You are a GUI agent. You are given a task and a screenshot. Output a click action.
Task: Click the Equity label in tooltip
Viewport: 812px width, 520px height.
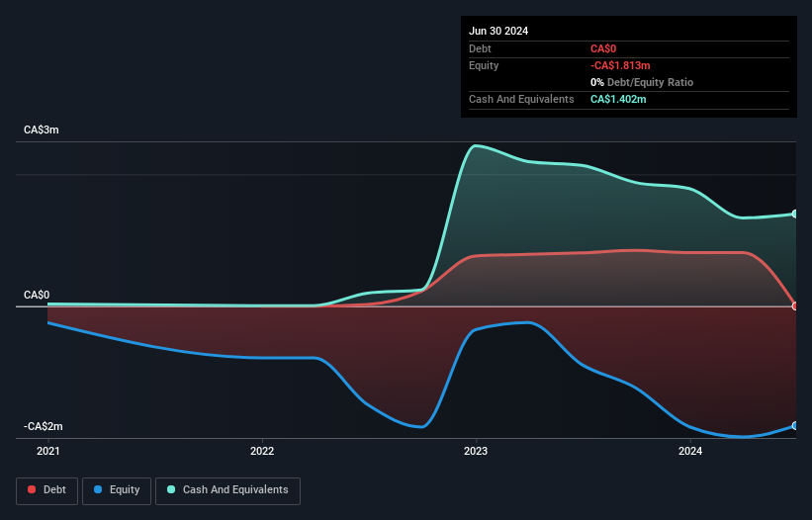coord(484,65)
